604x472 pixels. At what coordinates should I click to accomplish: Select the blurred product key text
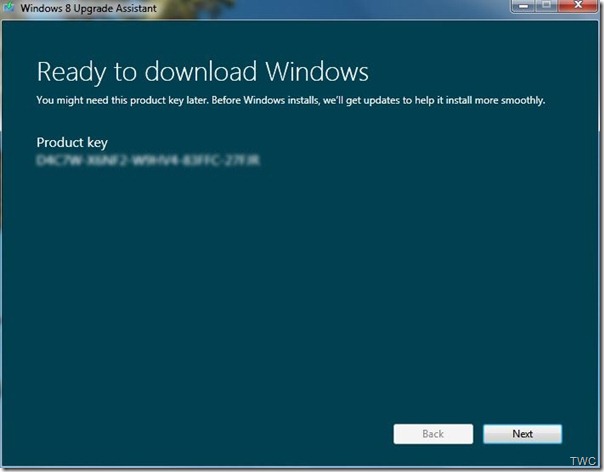pyautogui.click(x=148, y=160)
